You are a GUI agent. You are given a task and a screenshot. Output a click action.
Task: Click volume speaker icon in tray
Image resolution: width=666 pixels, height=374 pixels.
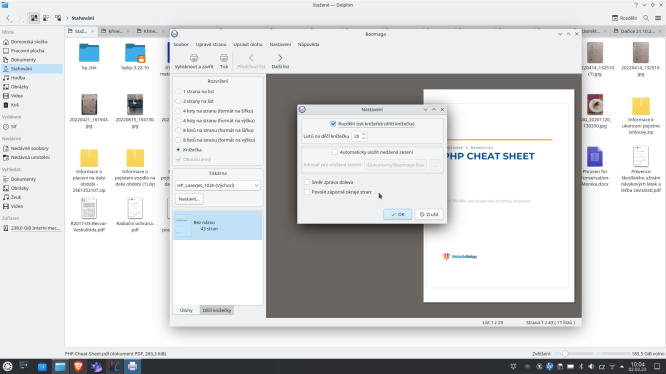591,366
